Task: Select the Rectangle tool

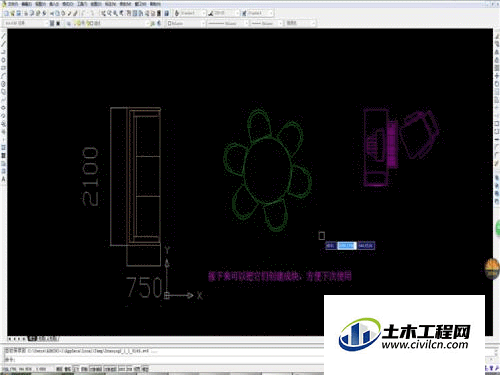Action: pyautogui.click(x=4, y=68)
